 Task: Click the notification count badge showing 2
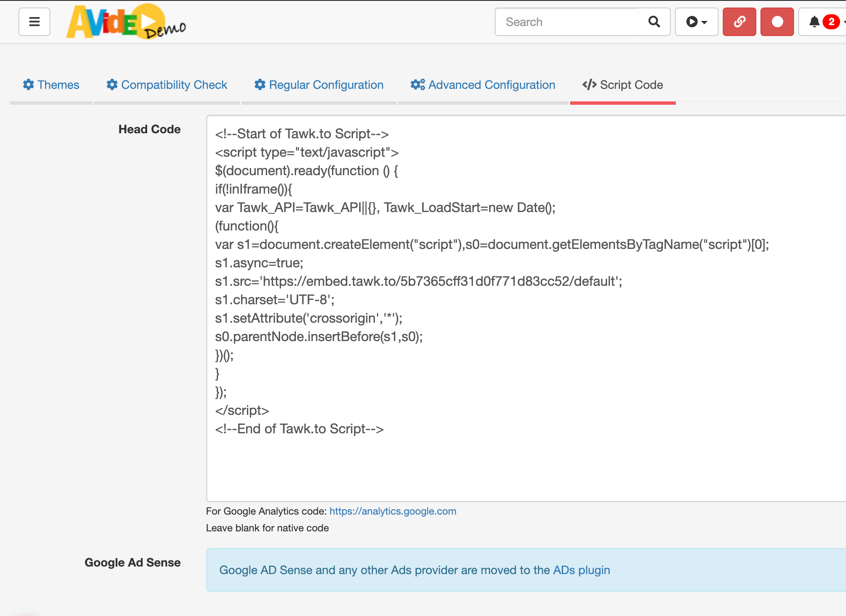tap(830, 22)
